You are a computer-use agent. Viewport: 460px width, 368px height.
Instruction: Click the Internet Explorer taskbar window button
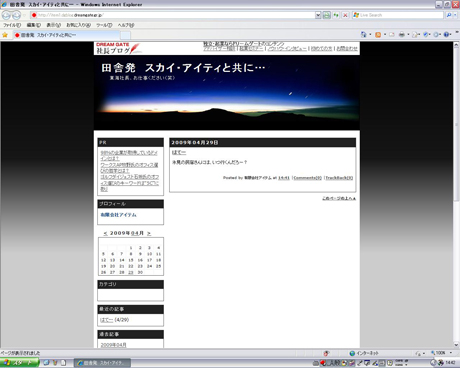pyautogui.click(x=102, y=363)
